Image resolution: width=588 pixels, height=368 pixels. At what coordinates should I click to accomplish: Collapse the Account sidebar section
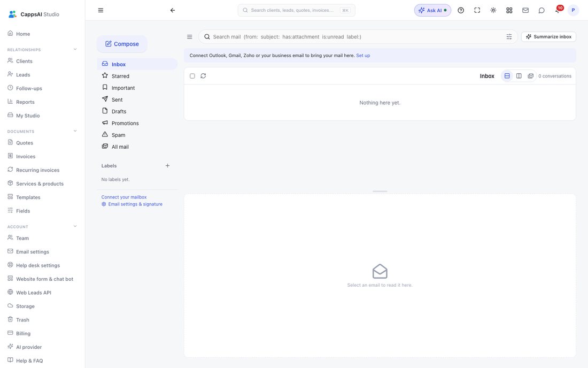[75, 227]
